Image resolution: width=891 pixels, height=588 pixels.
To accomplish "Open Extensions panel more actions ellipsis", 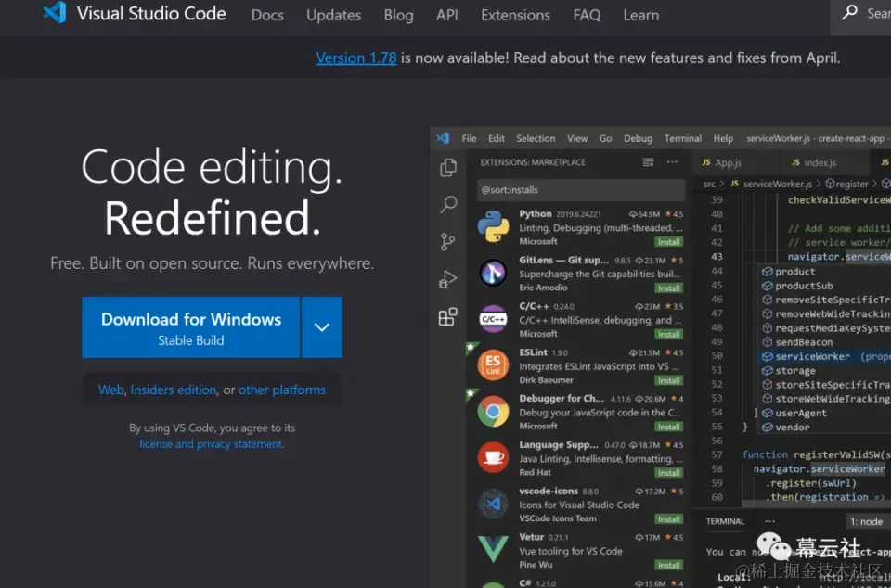I will click(672, 162).
